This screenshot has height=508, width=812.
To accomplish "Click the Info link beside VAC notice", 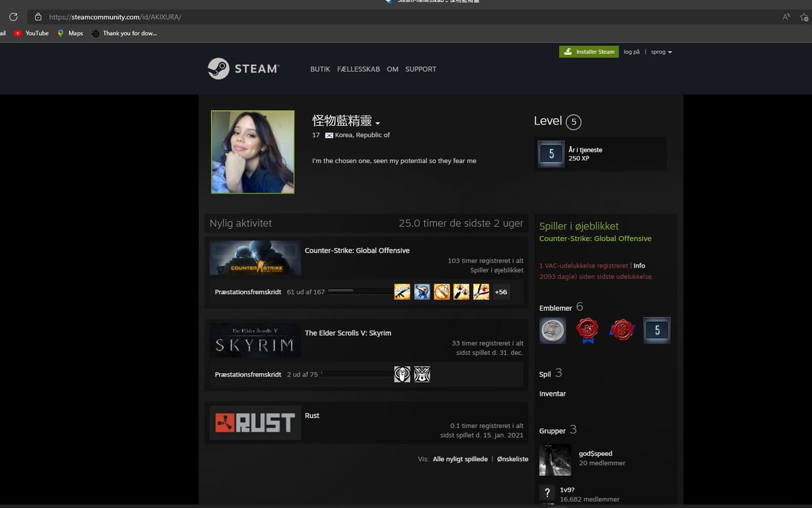I will point(639,266).
